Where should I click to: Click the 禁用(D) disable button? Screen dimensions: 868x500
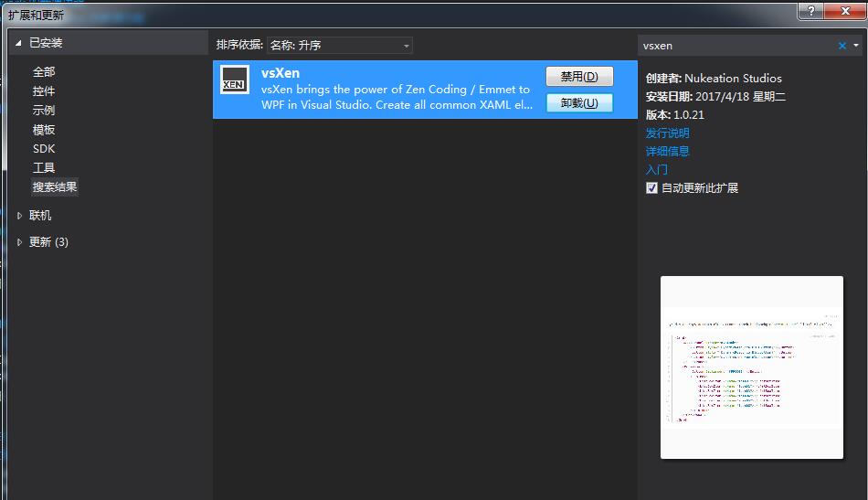pyautogui.click(x=579, y=77)
